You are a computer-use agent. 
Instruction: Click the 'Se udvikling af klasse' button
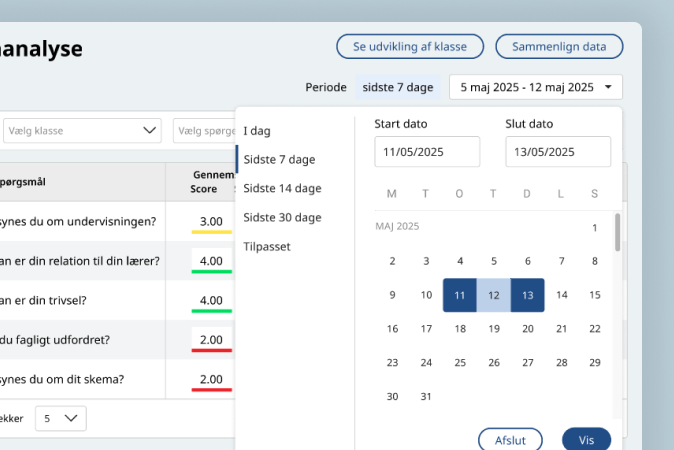[410, 46]
